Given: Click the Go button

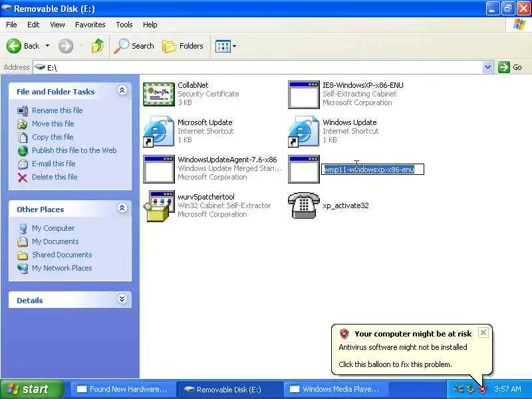Looking at the screenshot, I should tap(510, 67).
